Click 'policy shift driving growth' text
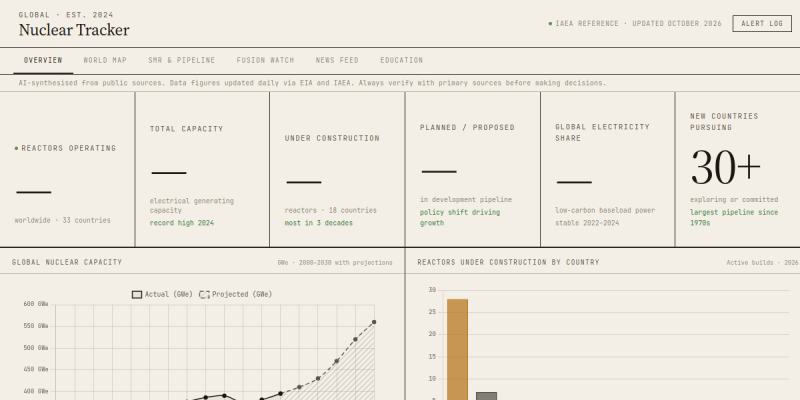800x400 pixels. [460, 217]
